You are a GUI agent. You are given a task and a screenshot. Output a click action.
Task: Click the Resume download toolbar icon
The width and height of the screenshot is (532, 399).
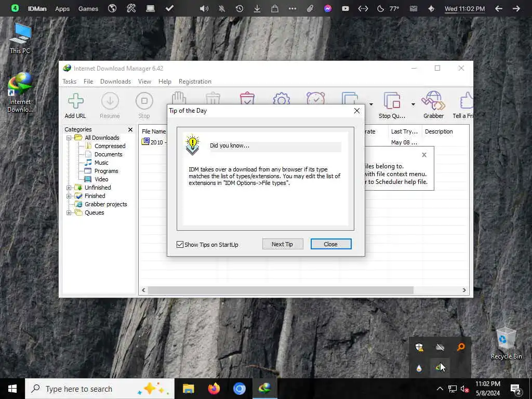[110, 101]
